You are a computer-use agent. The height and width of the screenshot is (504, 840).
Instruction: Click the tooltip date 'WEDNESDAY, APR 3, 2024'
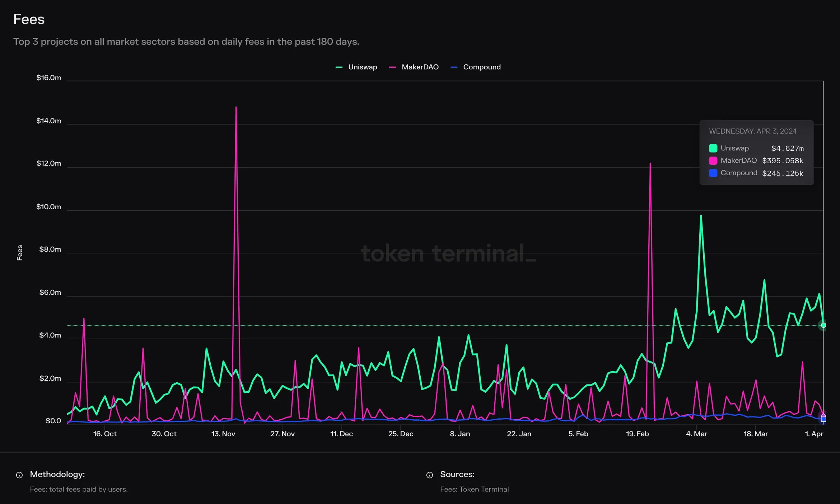point(753,131)
